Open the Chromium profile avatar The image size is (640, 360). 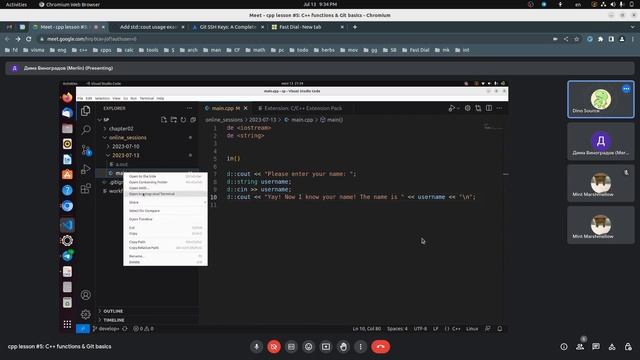[x=622, y=39]
